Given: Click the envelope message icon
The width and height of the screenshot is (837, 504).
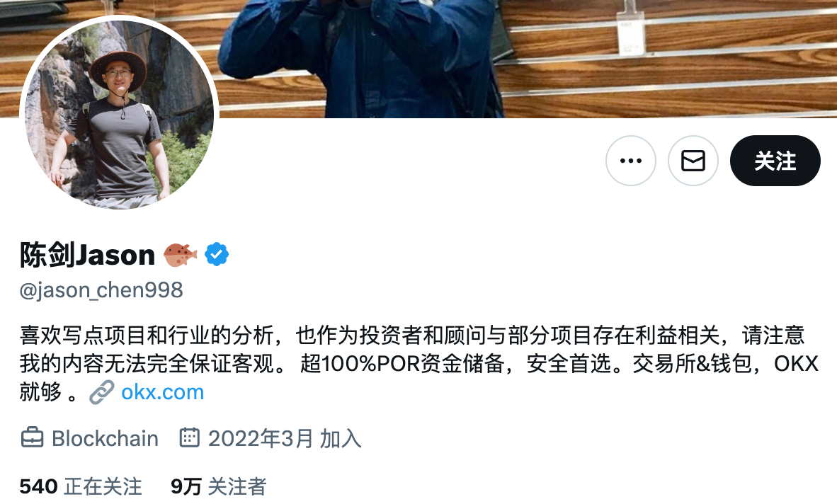Looking at the screenshot, I should coord(693,161).
